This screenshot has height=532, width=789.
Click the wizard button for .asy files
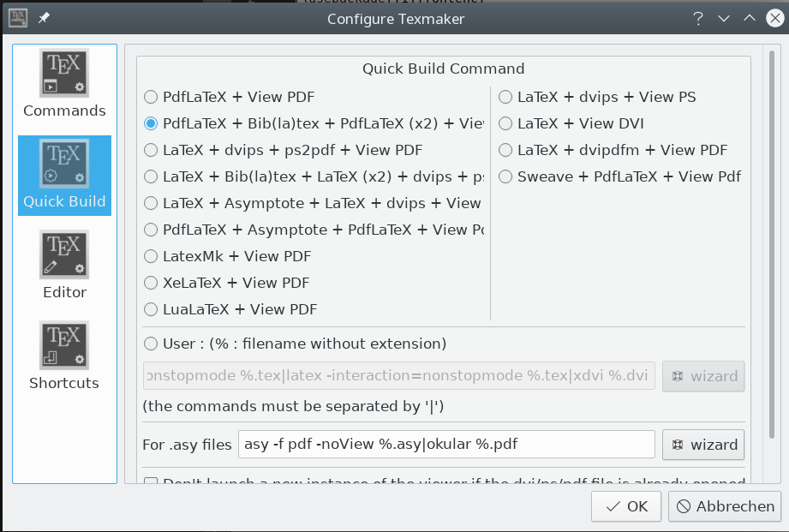tap(703, 445)
